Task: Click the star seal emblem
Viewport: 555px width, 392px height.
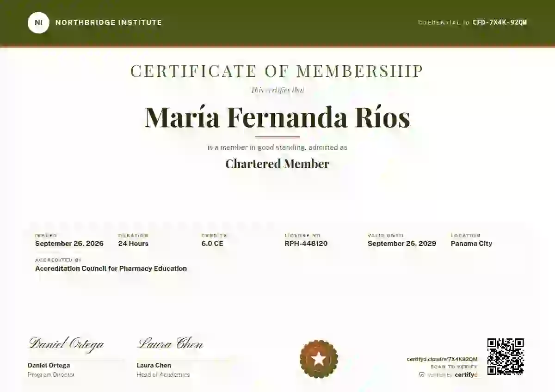Action: [x=319, y=359]
